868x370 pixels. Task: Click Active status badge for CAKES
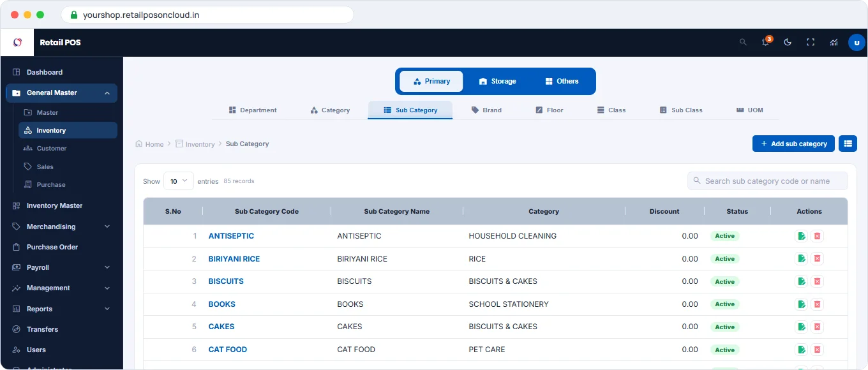point(724,327)
